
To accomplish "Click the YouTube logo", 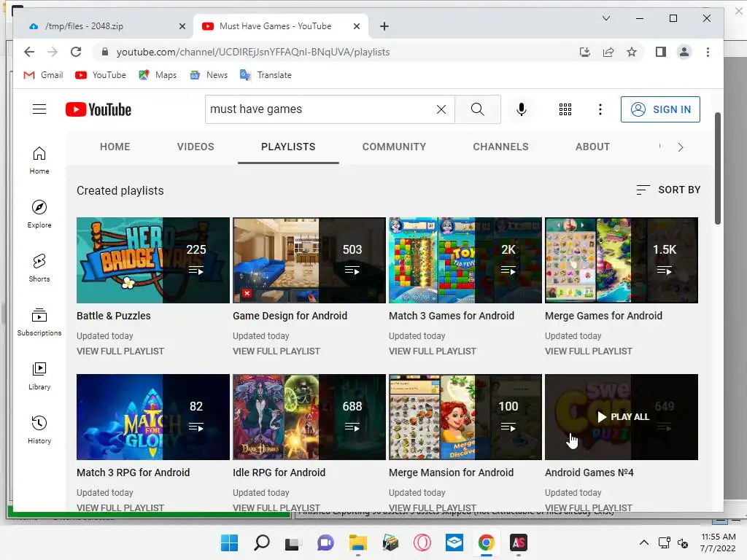I will tap(98, 109).
